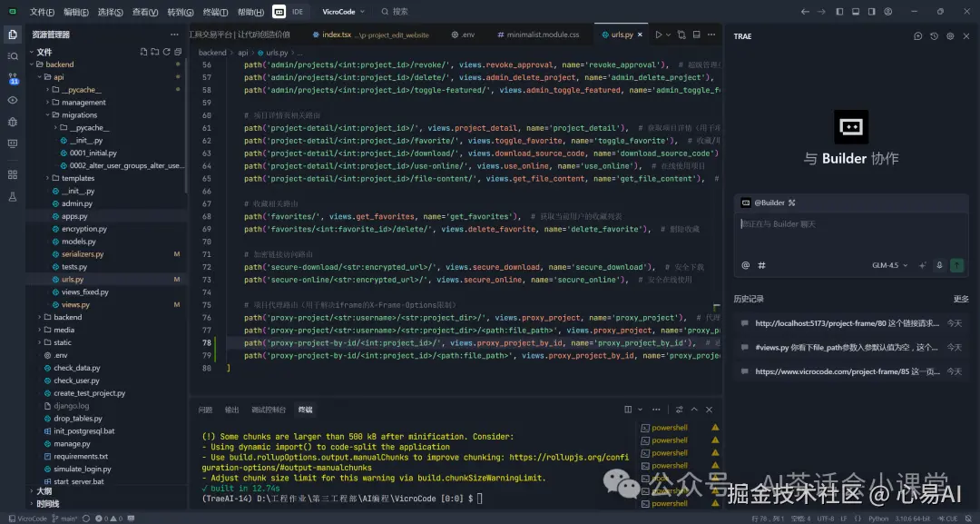The image size is (980, 524).
Task: Open the Testing flask view
Action: [x=13, y=196]
